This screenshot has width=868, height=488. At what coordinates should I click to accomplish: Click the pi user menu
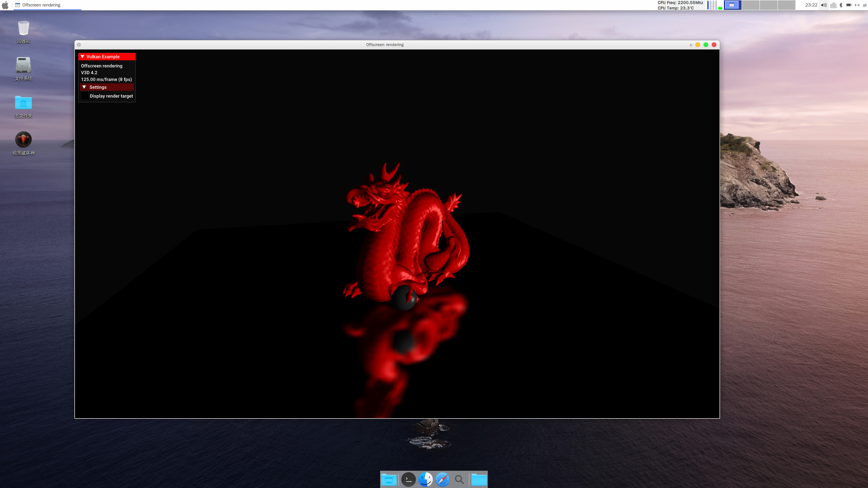(x=865, y=5)
